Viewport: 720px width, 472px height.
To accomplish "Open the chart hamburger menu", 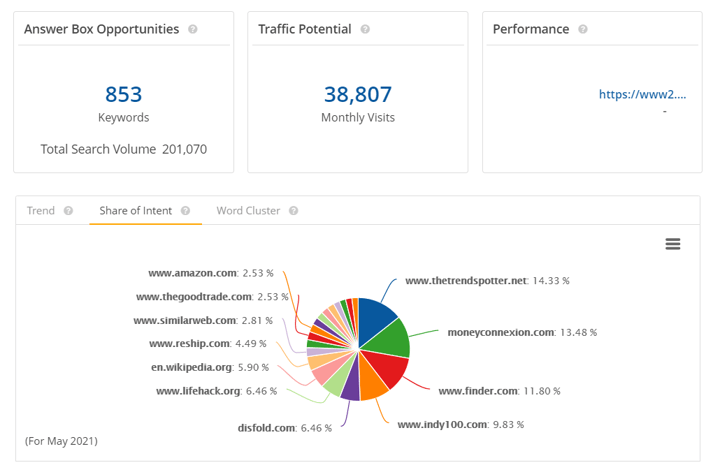I will [x=673, y=244].
